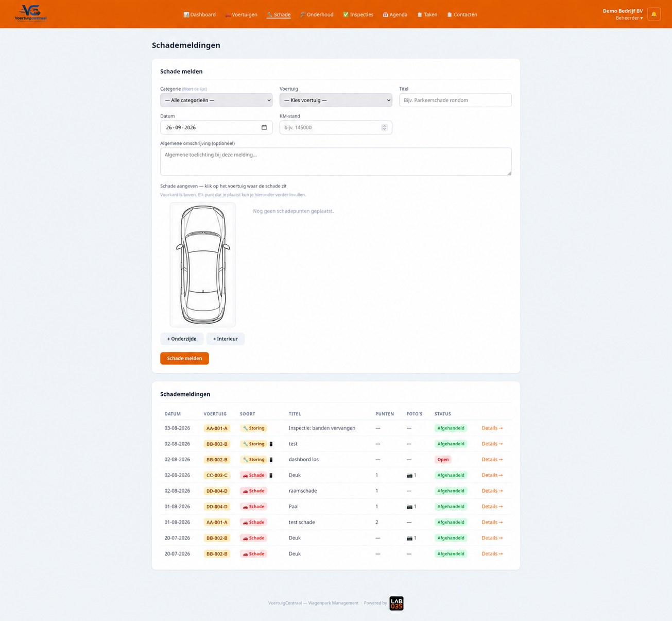The height and width of the screenshot is (621, 672).
Task: View Details of the 'raamschade' report
Action: 492,491
